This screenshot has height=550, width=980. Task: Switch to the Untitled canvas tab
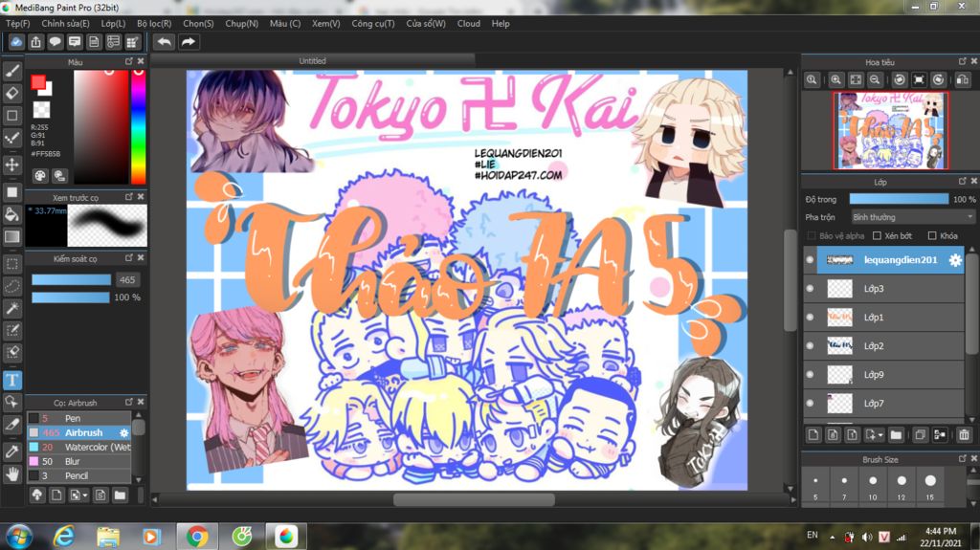pyautogui.click(x=312, y=60)
